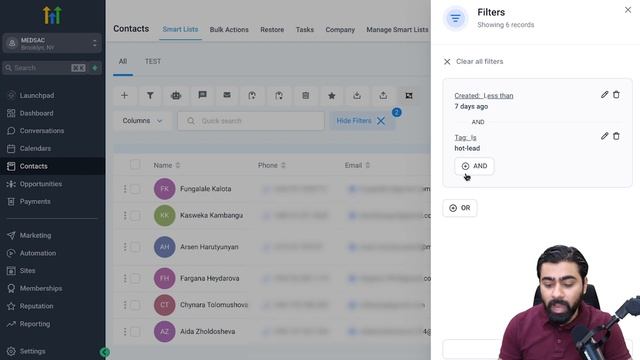Toggle the select-all contacts checkbox
The width and height of the screenshot is (640, 360).
[x=135, y=164]
